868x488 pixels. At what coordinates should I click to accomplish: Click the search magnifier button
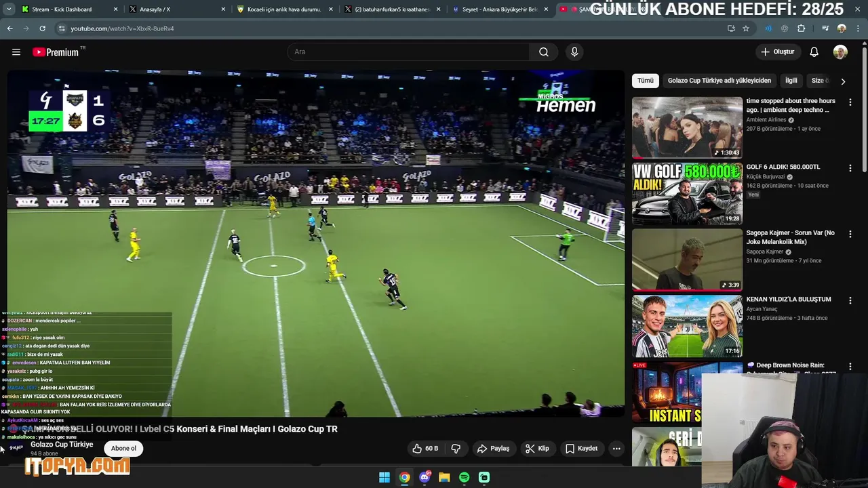point(544,52)
